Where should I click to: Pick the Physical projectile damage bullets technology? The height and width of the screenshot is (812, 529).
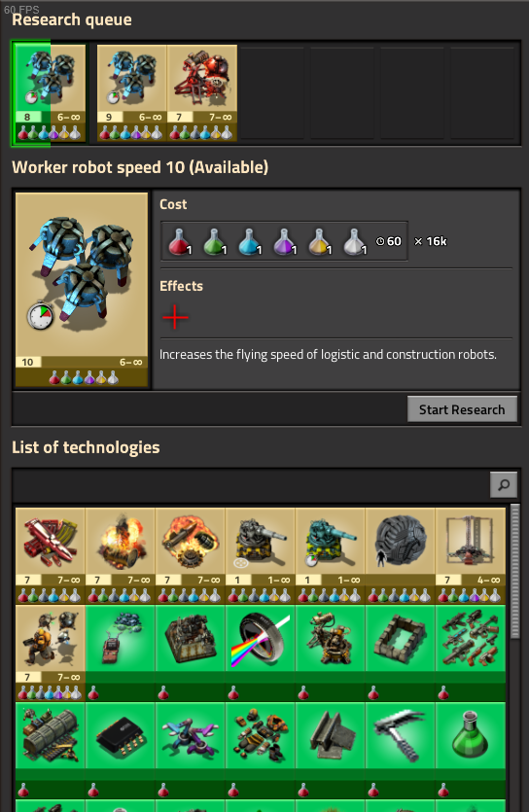(51, 555)
